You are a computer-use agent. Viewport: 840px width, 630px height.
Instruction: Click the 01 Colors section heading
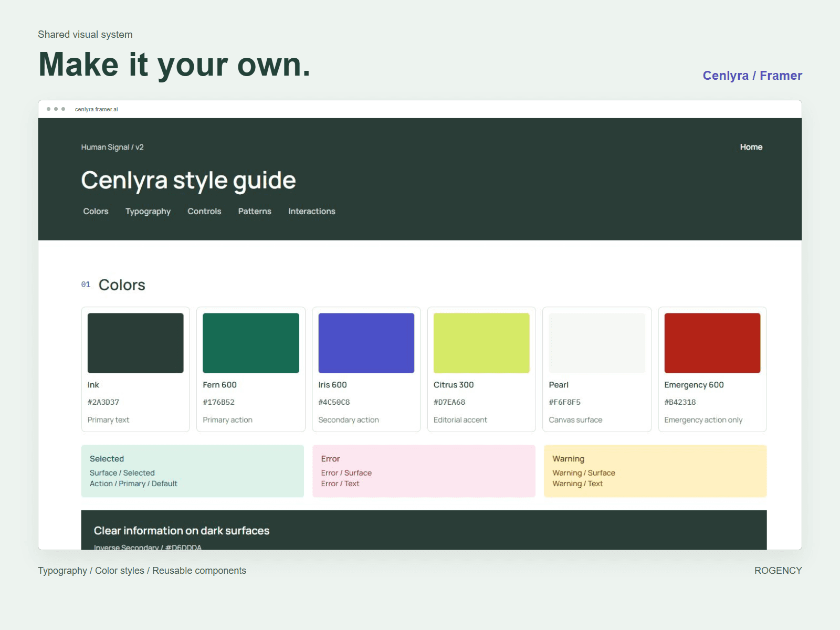113,285
